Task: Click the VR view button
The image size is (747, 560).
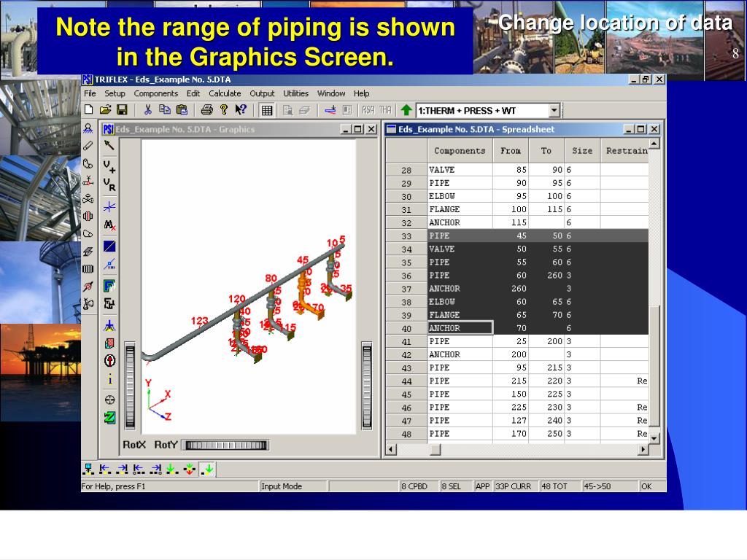Action: click(109, 184)
